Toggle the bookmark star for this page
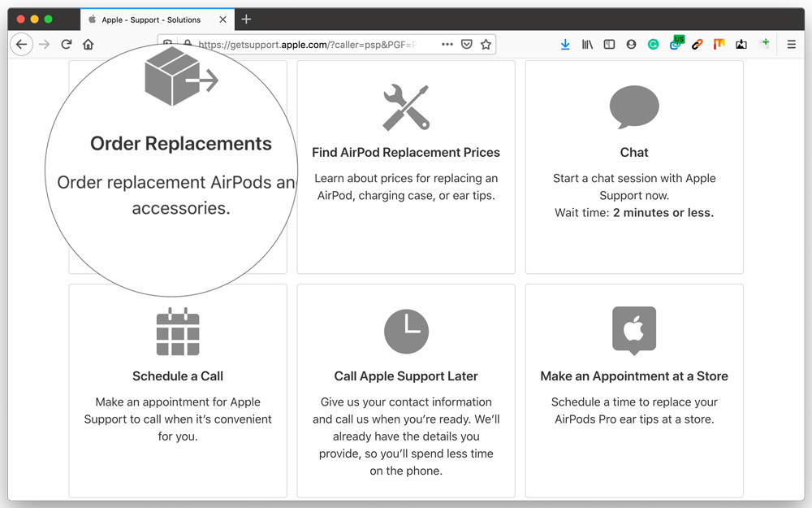Viewport: 812px width, 508px height. tap(486, 44)
